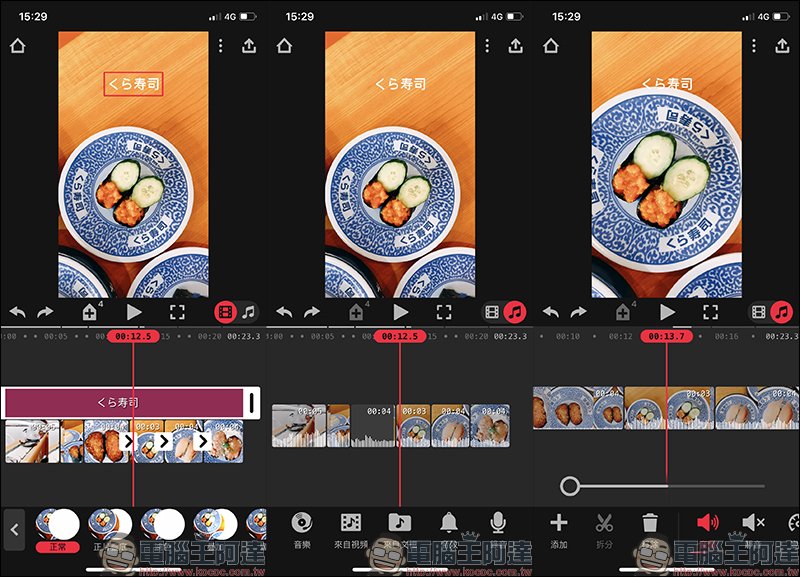
Task: Toggle music mode on the middle screen
Action: (x=515, y=312)
